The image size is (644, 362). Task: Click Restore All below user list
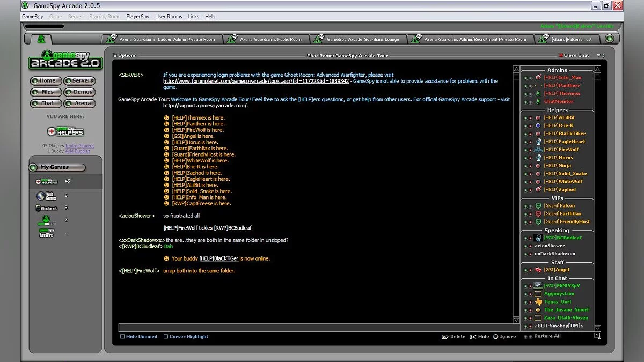547,336
